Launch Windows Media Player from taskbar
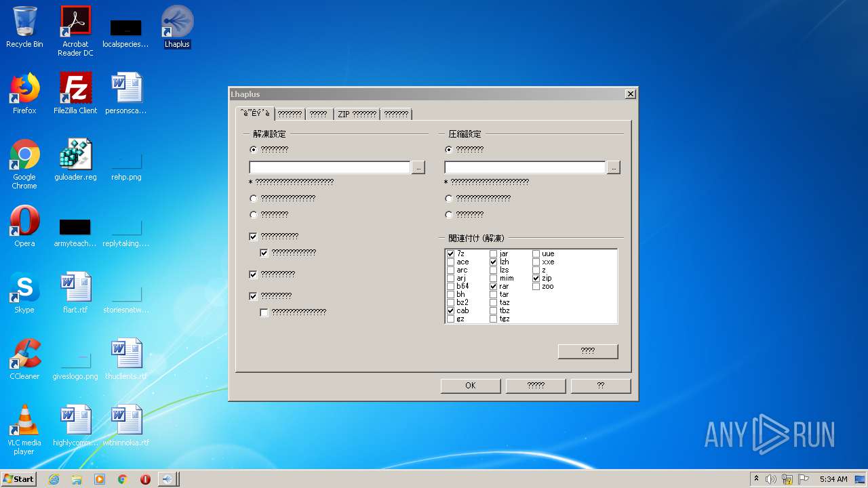 pyautogui.click(x=100, y=479)
